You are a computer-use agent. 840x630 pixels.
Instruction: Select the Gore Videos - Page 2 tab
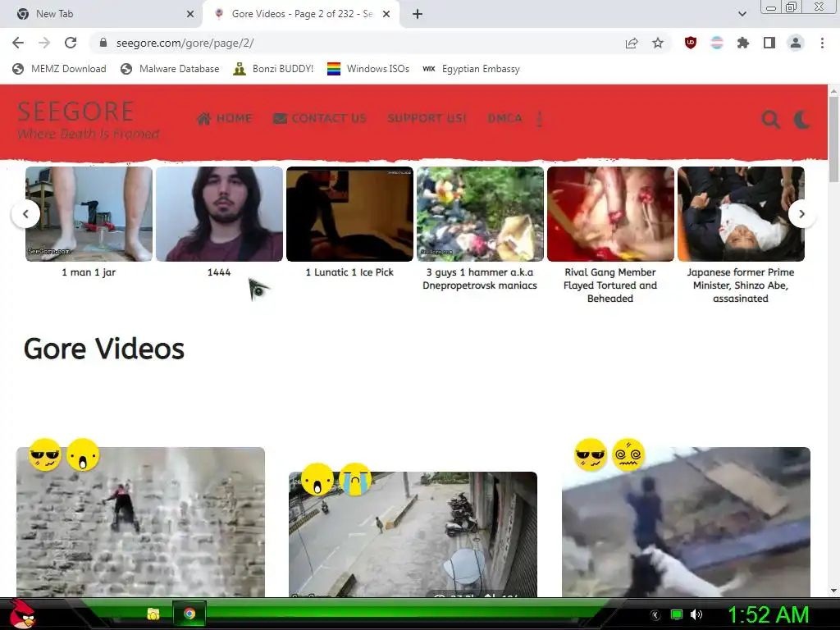pos(301,15)
